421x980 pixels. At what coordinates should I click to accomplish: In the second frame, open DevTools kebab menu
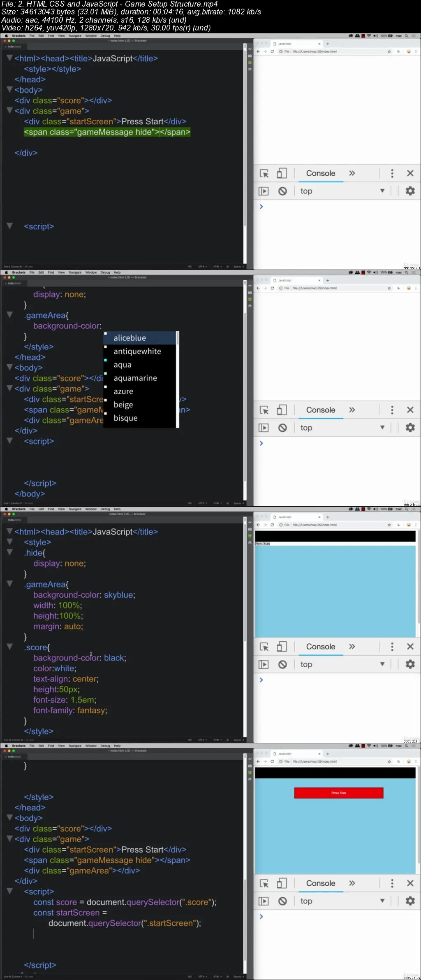[392, 410]
